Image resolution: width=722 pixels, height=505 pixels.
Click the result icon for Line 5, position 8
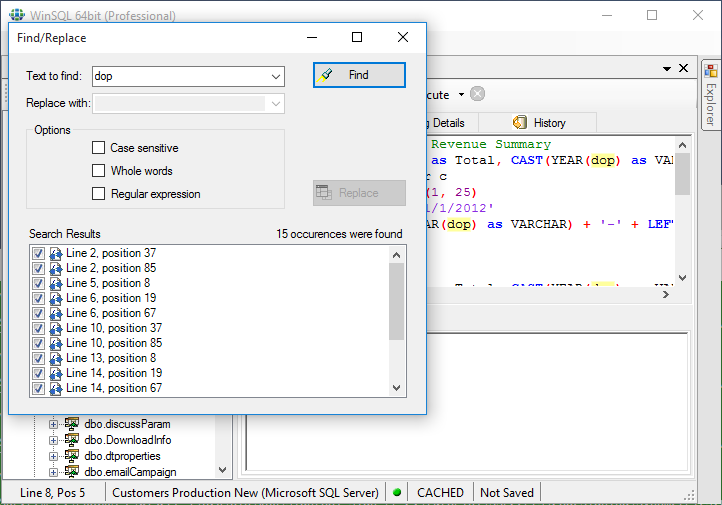point(56,283)
